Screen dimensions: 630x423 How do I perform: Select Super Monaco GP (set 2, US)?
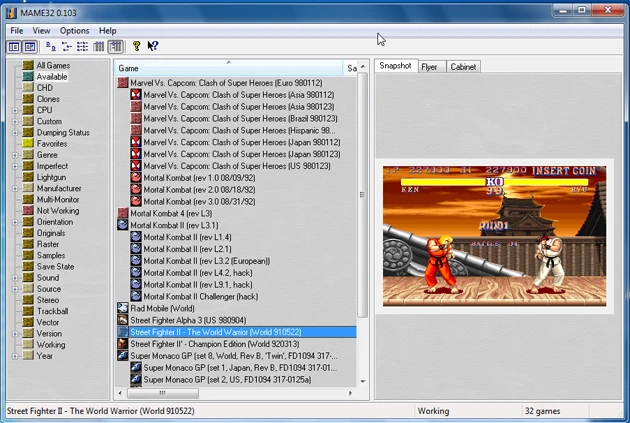coord(227,380)
